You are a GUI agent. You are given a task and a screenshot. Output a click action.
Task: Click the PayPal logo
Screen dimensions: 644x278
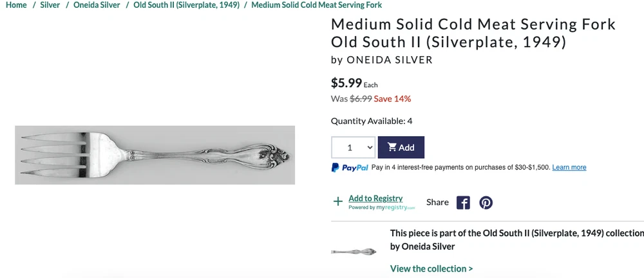pyautogui.click(x=350, y=168)
